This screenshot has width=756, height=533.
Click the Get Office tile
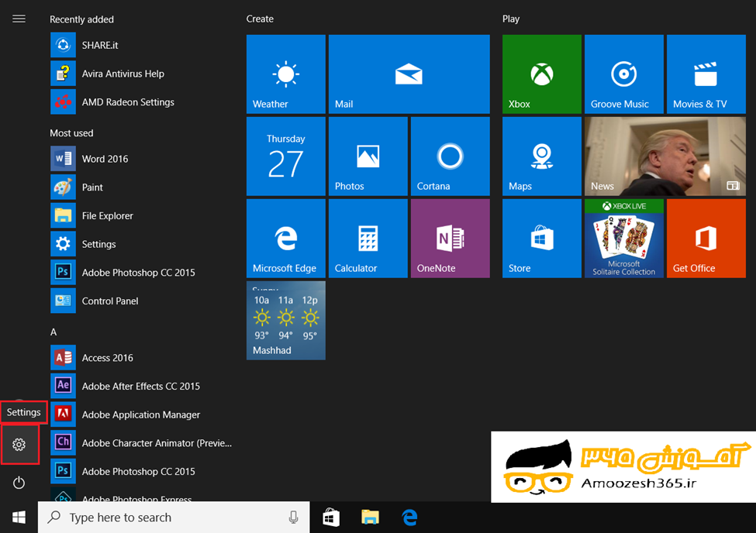coord(706,239)
